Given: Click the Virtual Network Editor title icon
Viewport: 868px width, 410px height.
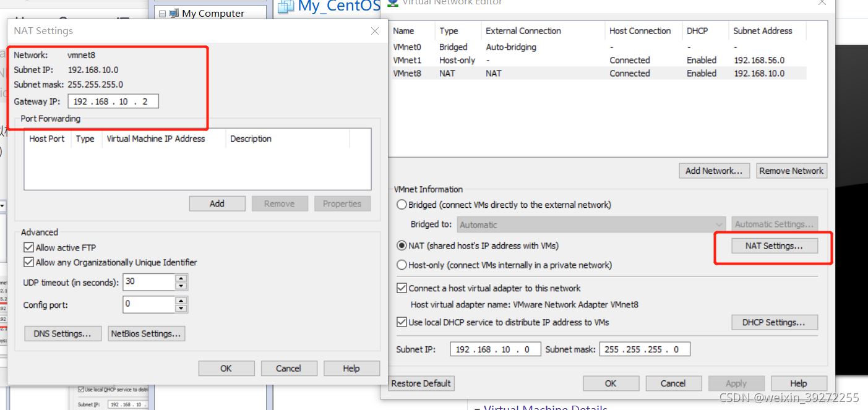Looking at the screenshot, I should pos(392,2).
